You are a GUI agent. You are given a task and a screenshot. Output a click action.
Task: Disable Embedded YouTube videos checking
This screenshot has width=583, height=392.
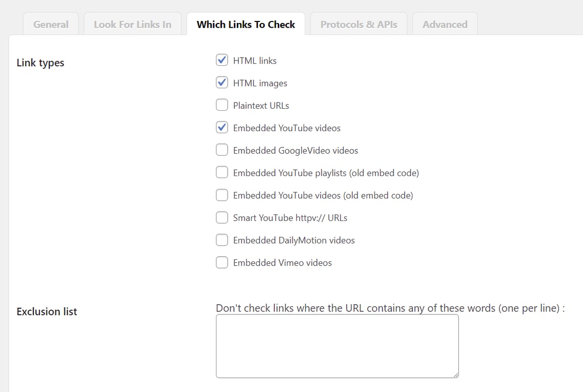pyautogui.click(x=222, y=127)
